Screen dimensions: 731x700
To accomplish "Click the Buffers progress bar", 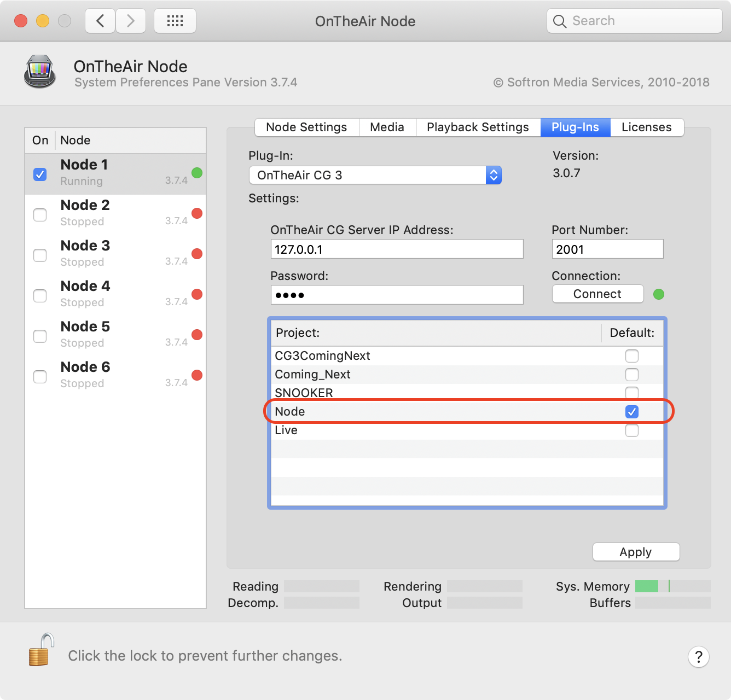I will coord(673,603).
